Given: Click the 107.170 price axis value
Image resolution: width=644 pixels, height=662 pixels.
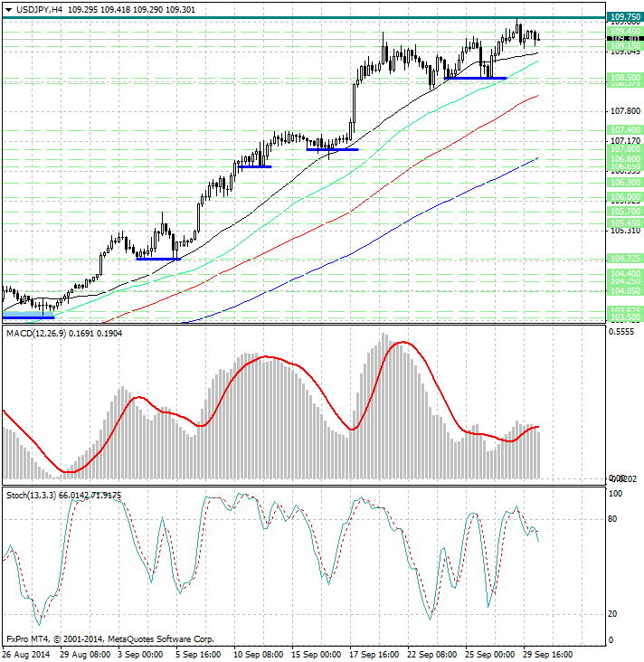Looking at the screenshot, I should click(625, 140).
